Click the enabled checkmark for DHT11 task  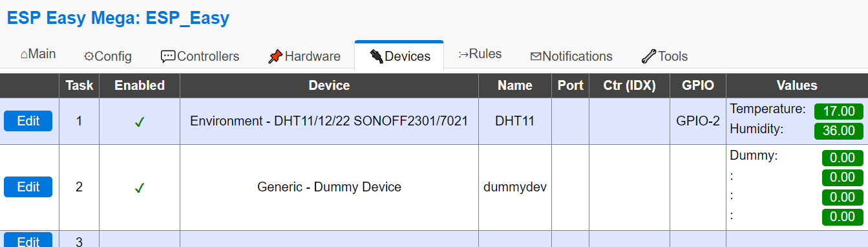click(x=139, y=122)
